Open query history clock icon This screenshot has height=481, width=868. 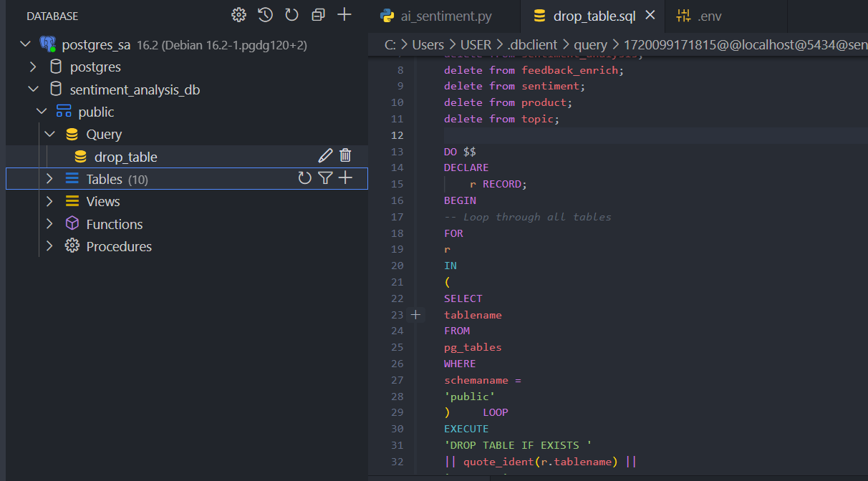tap(265, 15)
